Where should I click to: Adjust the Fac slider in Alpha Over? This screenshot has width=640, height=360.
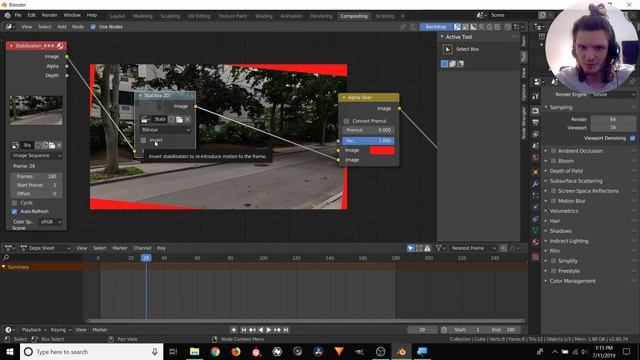pos(368,141)
